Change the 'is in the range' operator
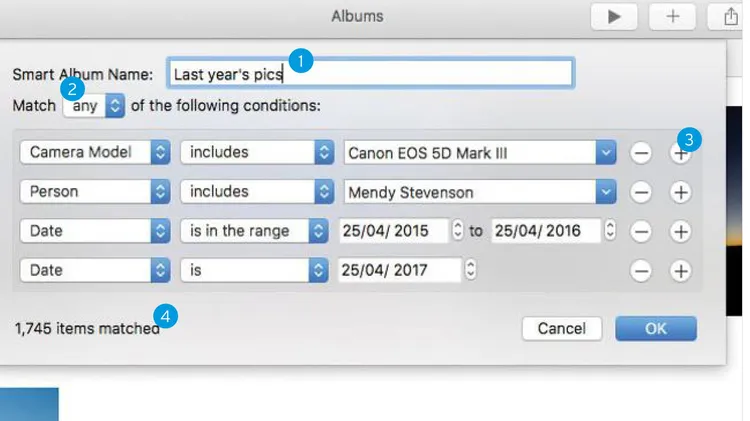The image size is (750, 421). tap(256, 231)
